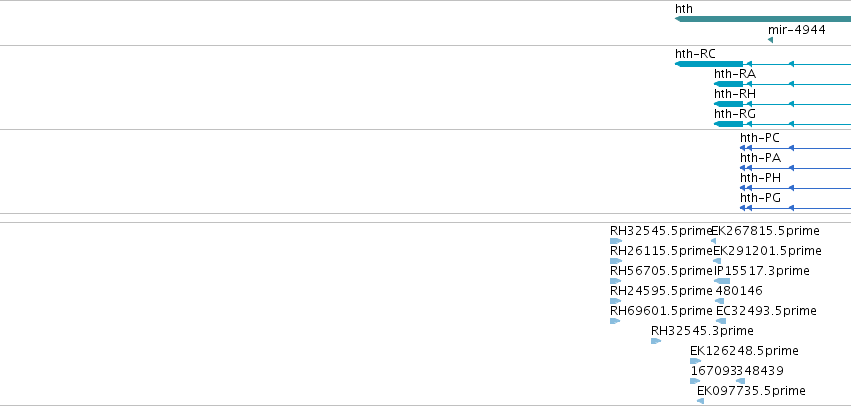Click the hth gene bar
Screen dimensions: 851x406
(763, 19)
